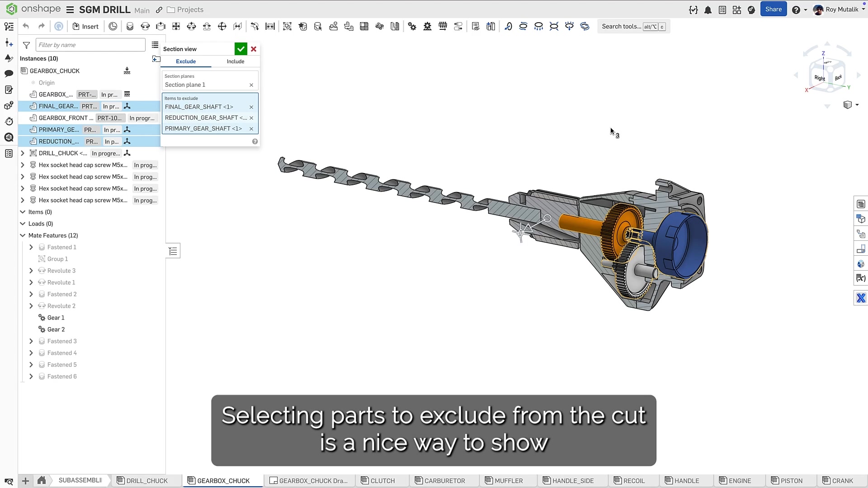The height and width of the screenshot is (488, 868).
Task: Click the Redo arrow in the toolbar
Action: [x=42, y=26]
